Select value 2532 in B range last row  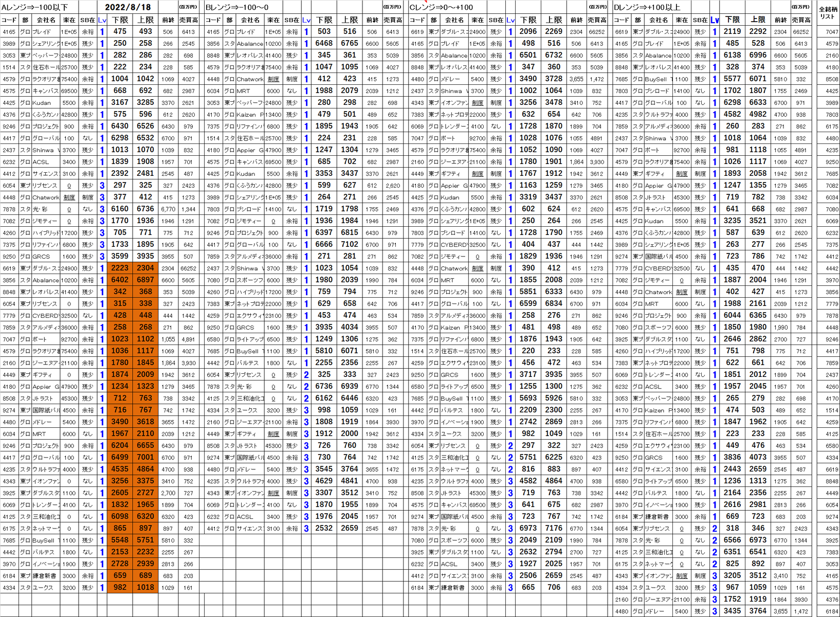[x=324, y=528]
